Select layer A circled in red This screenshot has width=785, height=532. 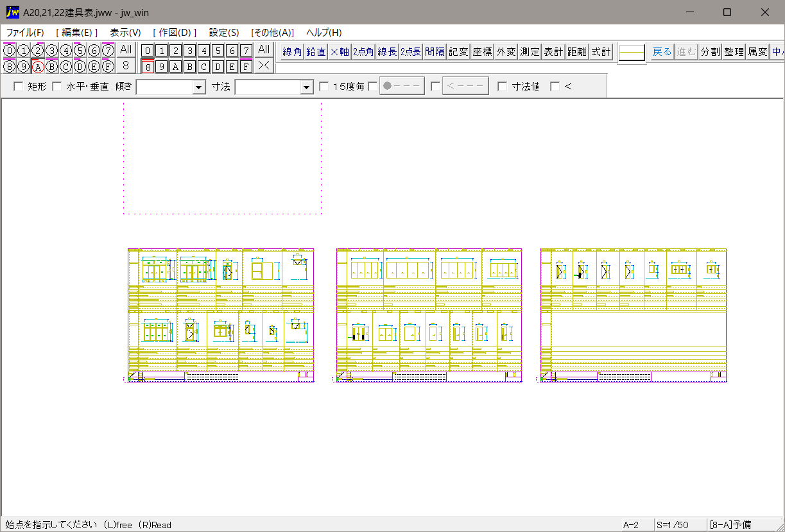click(x=38, y=66)
